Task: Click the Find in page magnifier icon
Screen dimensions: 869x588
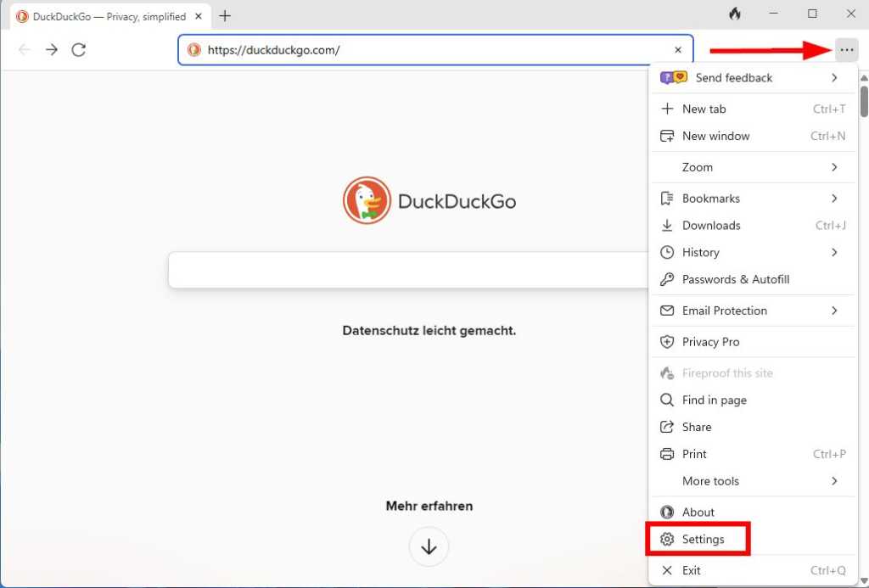Action: (x=666, y=400)
